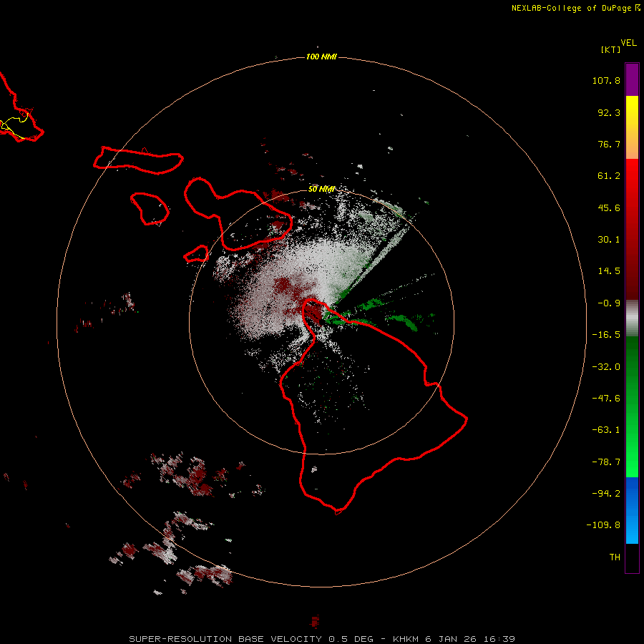This screenshot has height=644, width=644.
Task: Select the 107.8 value on velocity scale
Action: (x=606, y=80)
